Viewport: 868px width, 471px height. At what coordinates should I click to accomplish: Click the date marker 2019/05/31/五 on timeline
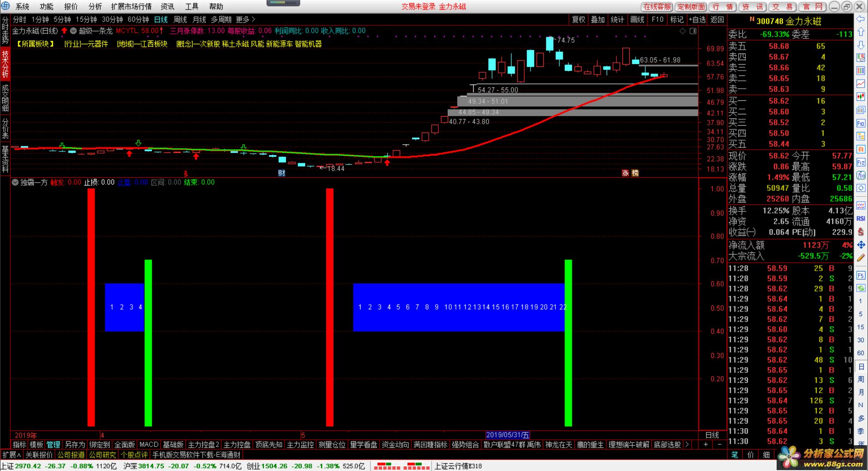pyautogui.click(x=508, y=435)
